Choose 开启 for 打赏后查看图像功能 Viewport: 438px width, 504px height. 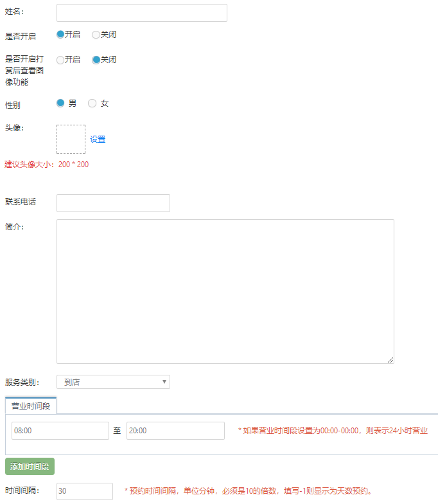click(x=60, y=60)
